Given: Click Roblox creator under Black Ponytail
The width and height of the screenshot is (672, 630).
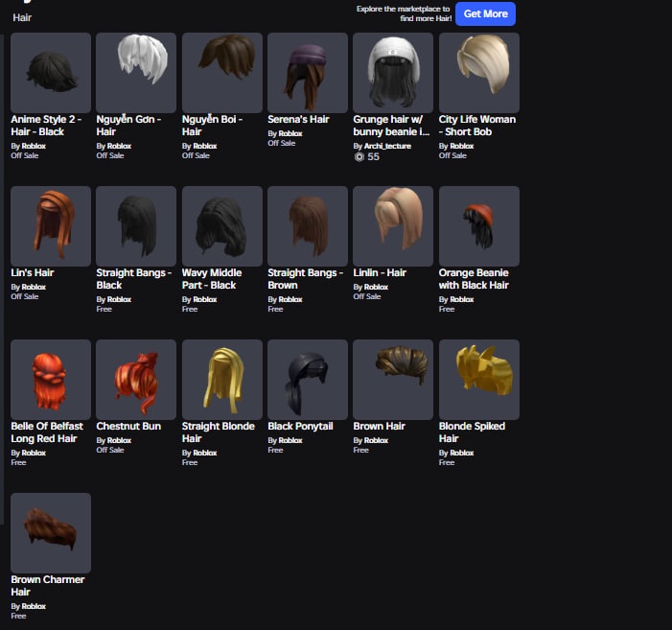Looking at the screenshot, I should 290,440.
